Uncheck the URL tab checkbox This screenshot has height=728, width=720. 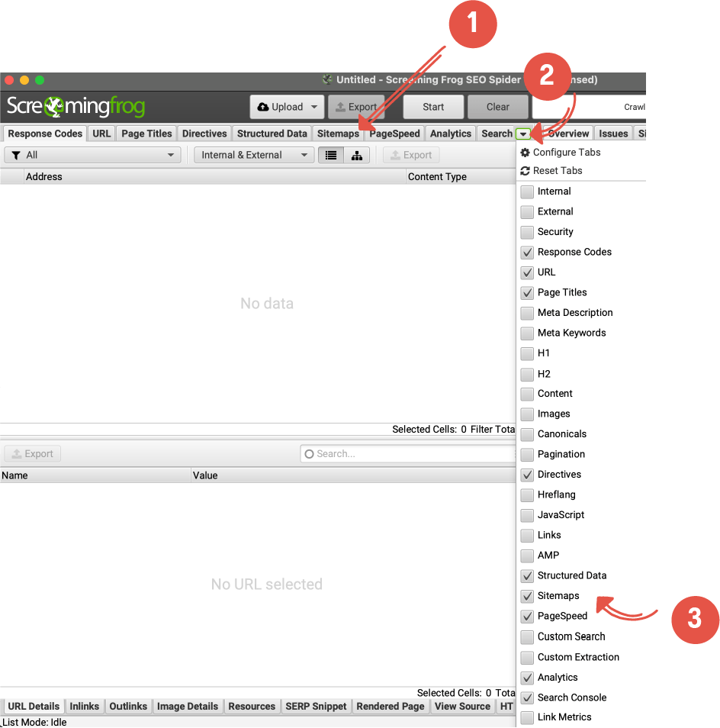click(x=527, y=272)
